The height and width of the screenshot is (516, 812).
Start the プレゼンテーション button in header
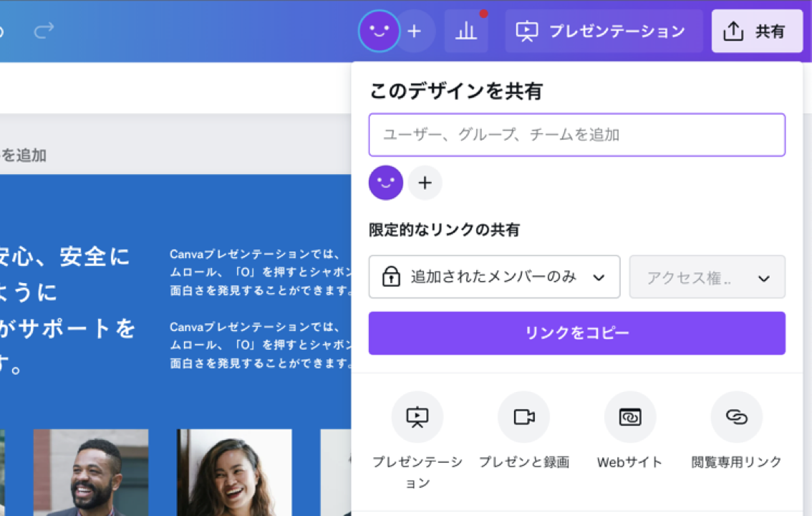click(604, 31)
